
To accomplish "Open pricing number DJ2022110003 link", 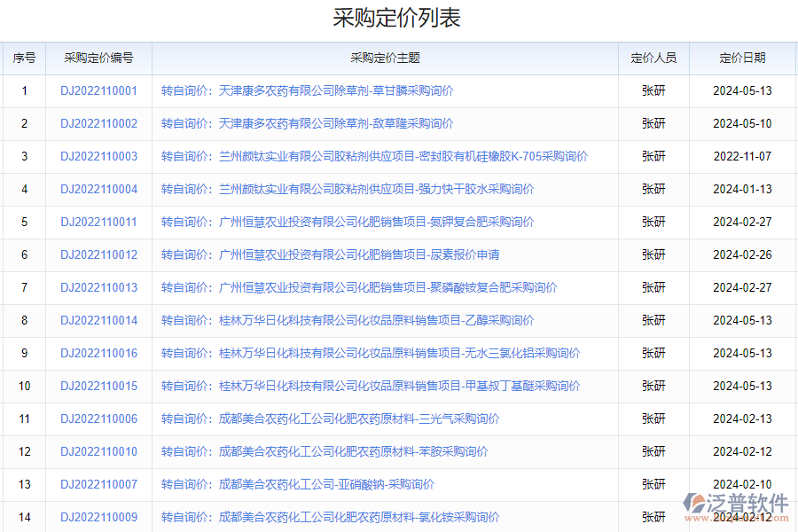I will [x=98, y=156].
